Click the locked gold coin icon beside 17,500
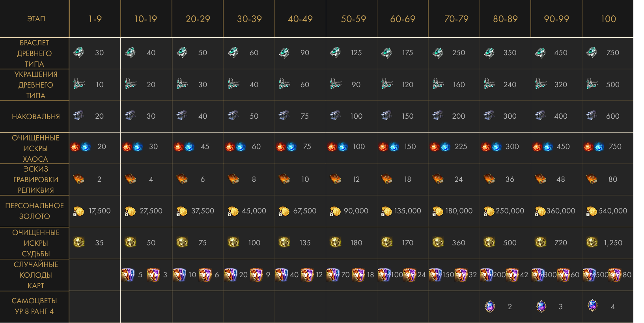This screenshot has width=644, height=323. click(x=78, y=211)
